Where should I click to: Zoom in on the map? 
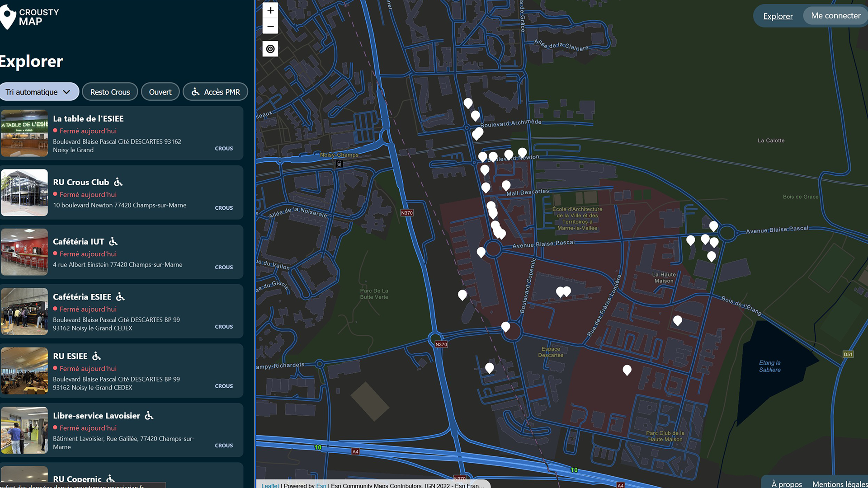(270, 10)
